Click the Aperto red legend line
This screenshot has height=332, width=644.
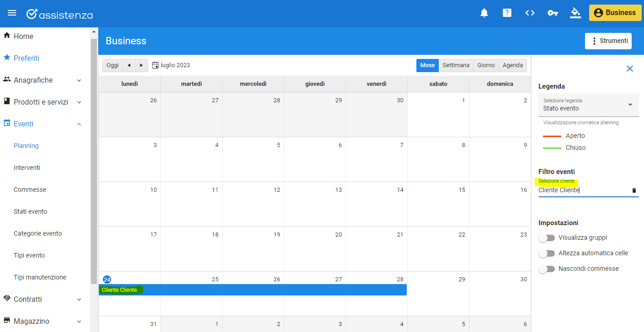tap(552, 136)
